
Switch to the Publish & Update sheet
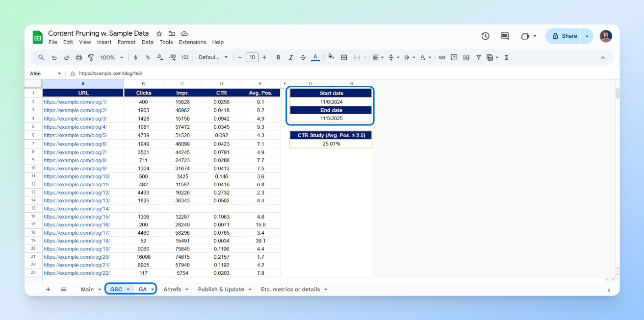point(221,289)
